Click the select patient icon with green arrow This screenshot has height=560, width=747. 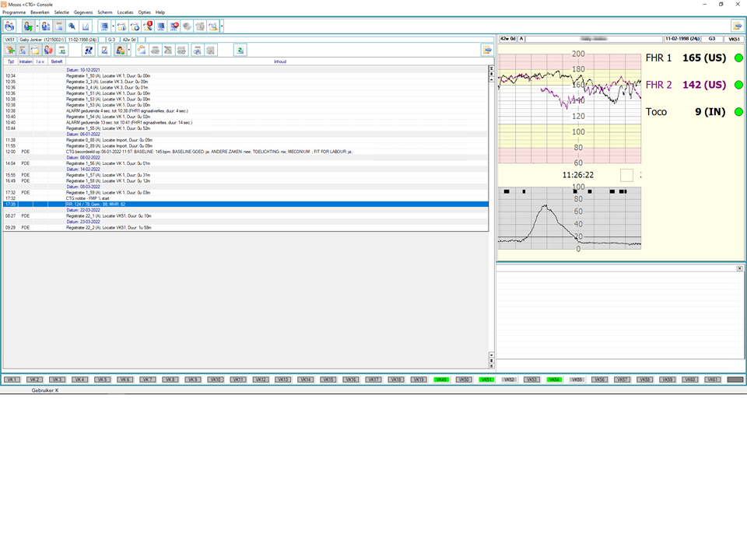28,26
